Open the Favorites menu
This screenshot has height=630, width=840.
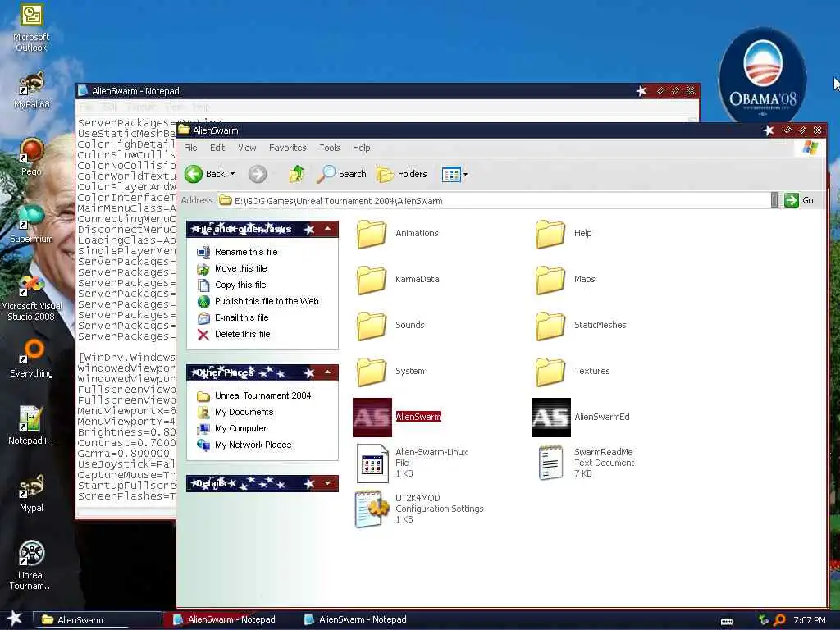coord(288,148)
